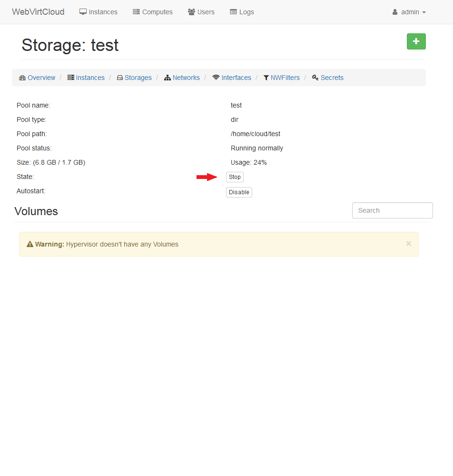Disable pool autostart
The height and width of the screenshot is (476, 453).
coord(239,192)
